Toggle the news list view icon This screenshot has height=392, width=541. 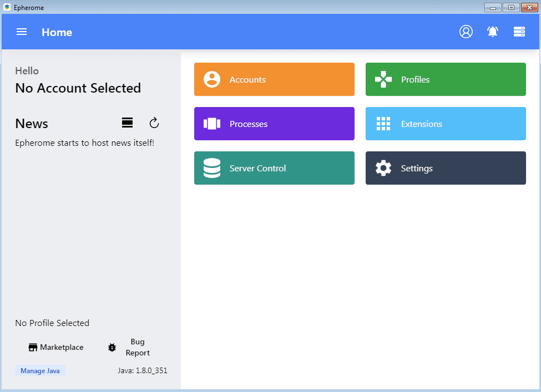pyautogui.click(x=127, y=123)
